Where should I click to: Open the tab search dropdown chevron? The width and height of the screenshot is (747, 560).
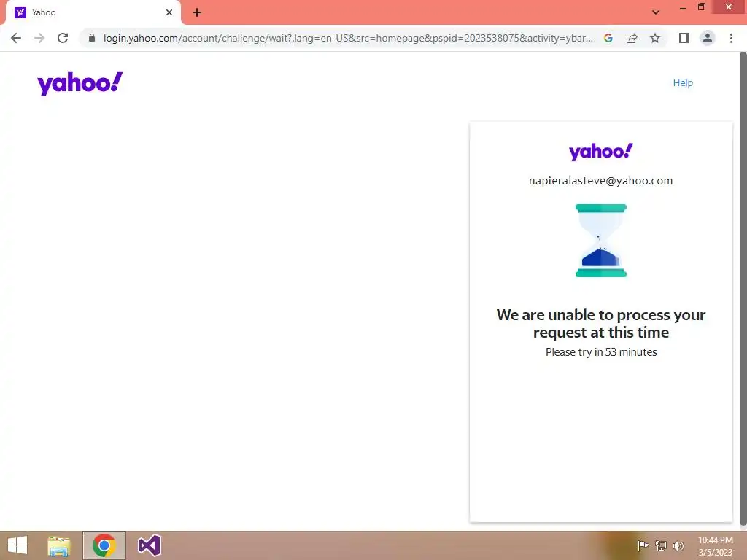(x=656, y=12)
